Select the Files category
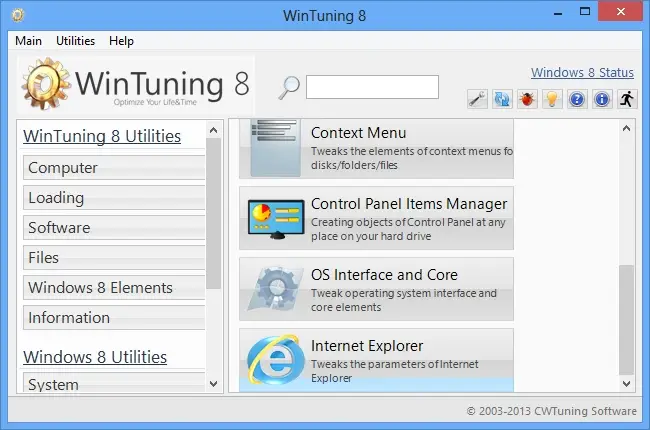The width and height of the screenshot is (650, 430). [x=114, y=258]
